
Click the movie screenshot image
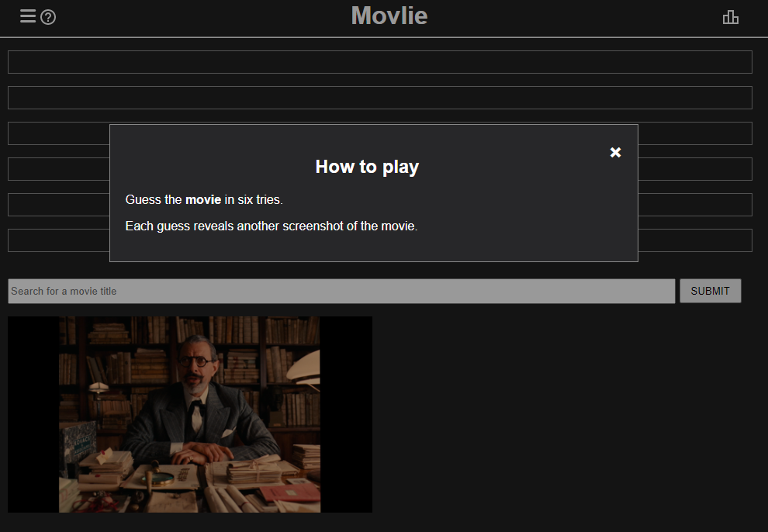point(190,415)
